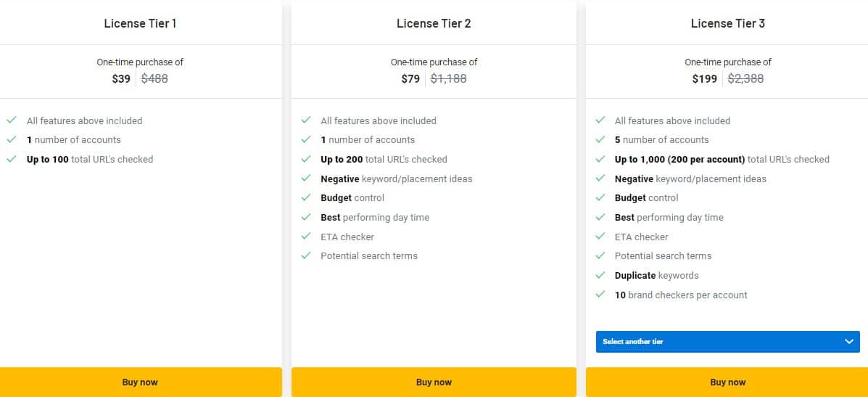Click the checkmark next to Tier 2 ETA checker
Image resolution: width=868 pixels, height=397 pixels.
[x=306, y=237]
